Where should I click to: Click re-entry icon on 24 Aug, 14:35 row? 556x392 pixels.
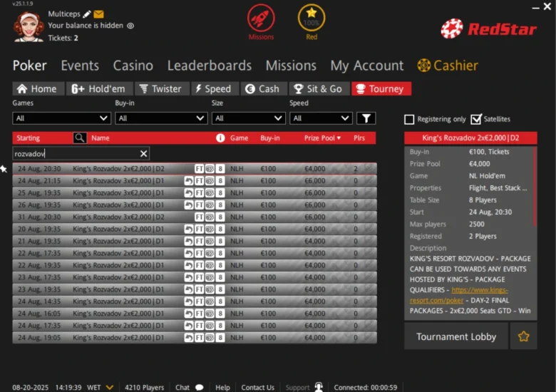point(189,301)
